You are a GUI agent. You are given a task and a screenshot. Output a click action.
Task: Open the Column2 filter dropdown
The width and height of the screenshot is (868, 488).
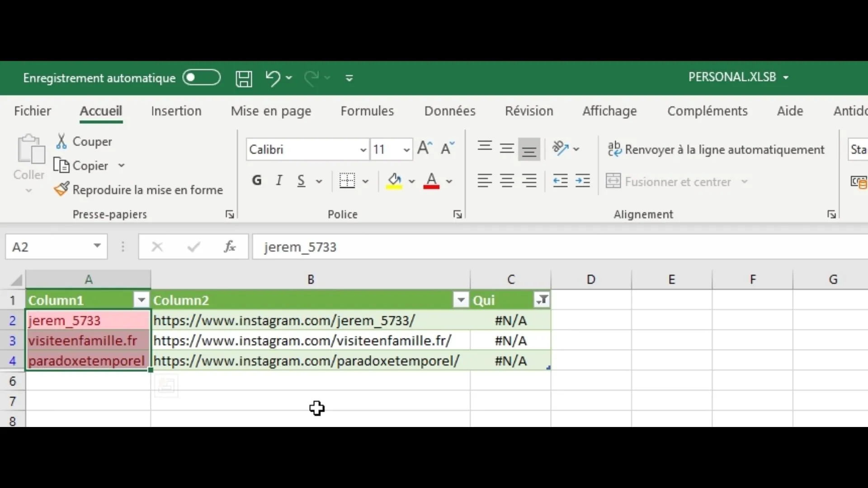(461, 300)
